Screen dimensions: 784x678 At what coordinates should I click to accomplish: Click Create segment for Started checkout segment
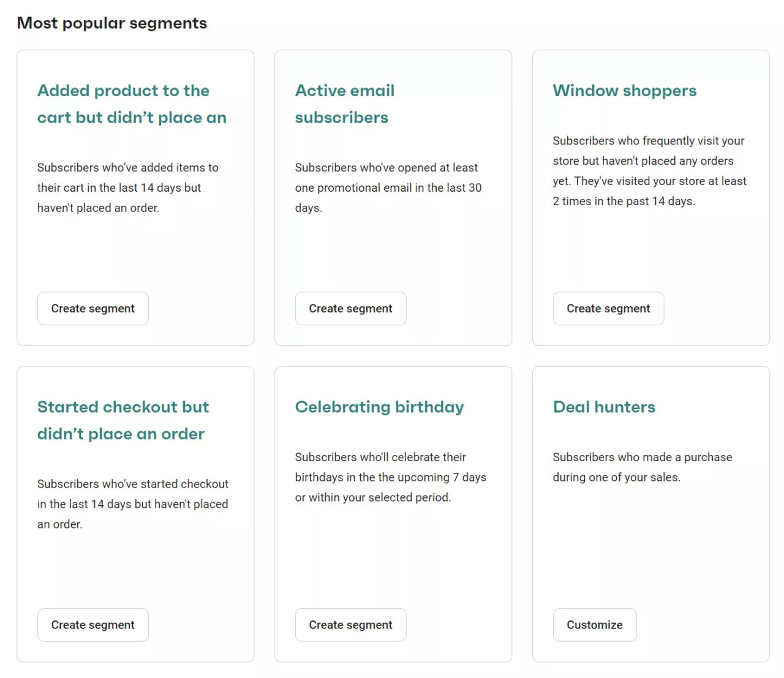pyautogui.click(x=92, y=625)
